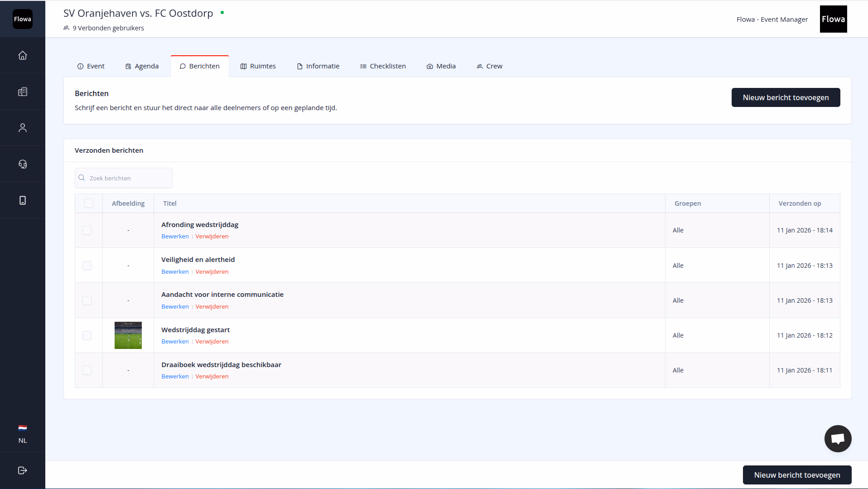Click the logout icon in sidebar
This screenshot has height=489, width=868.
point(23,470)
